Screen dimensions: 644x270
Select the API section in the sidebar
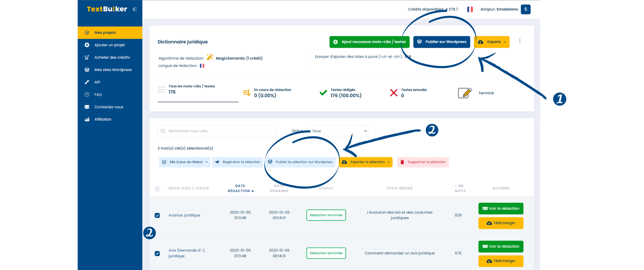pyautogui.click(x=97, y=82)
